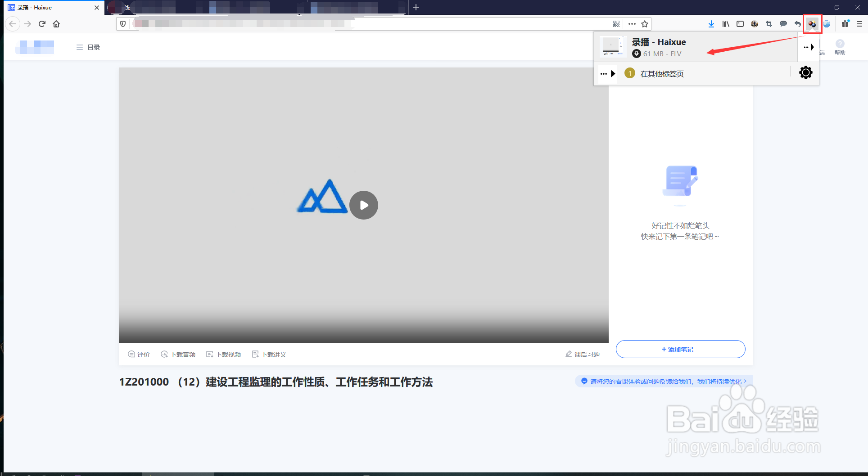The width and height of the screenshot is (868, 476).
Task: Go to the browser home page
Action: [56, 24]
